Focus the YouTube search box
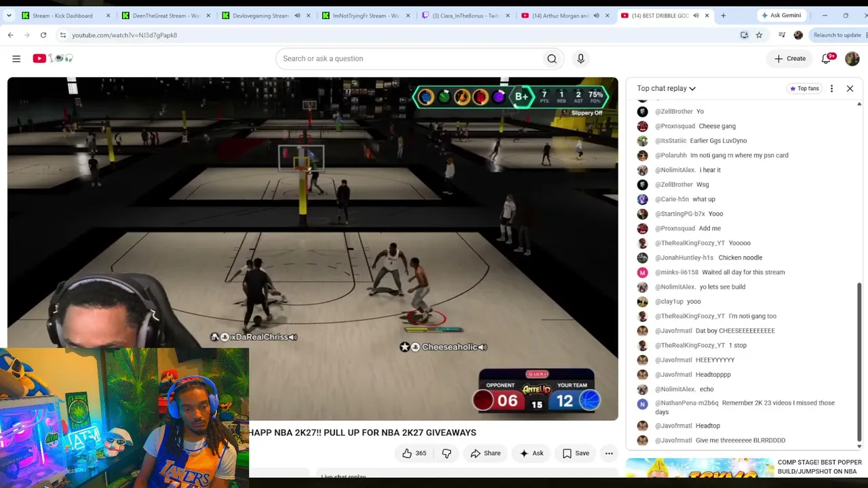 pyautogui.click(x=409, y=58)
